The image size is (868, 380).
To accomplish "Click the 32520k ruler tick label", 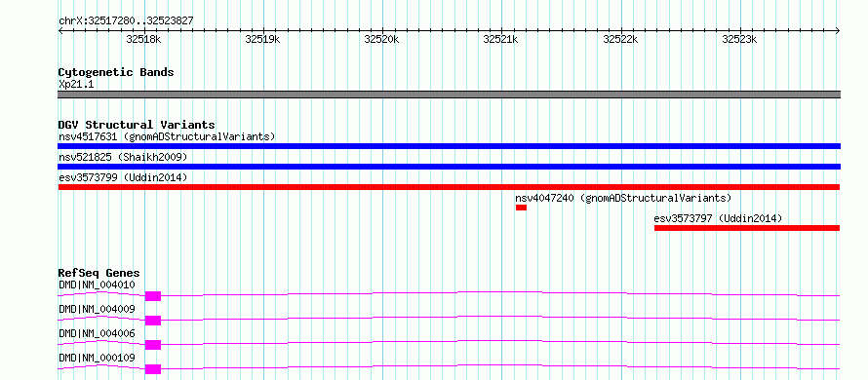I will 382,39.
